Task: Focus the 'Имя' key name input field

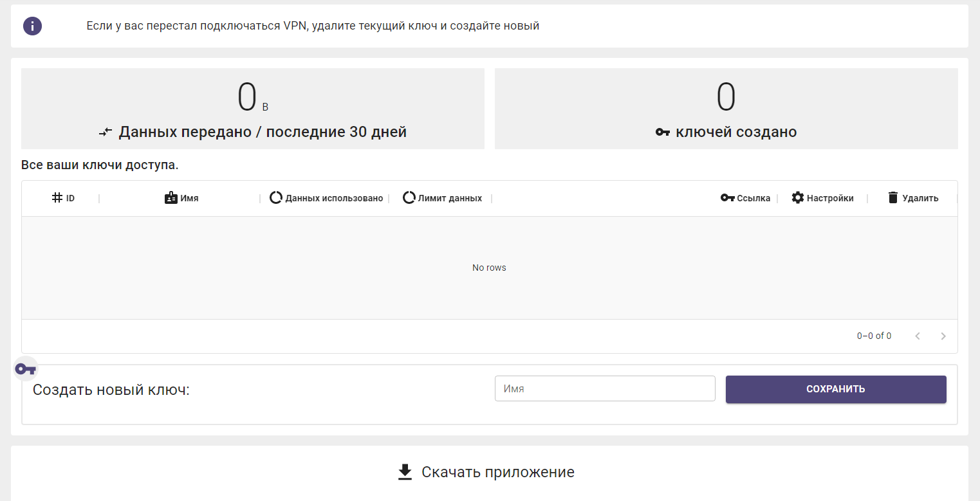Action: (605, 388)
